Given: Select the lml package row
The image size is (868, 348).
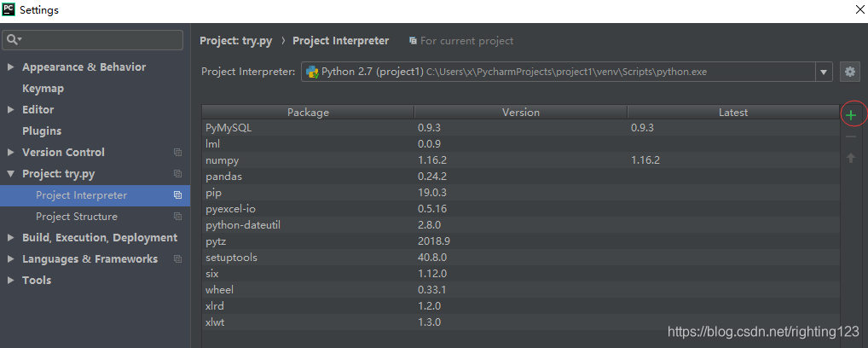Looking at the screenshot, I should (520, 144).
